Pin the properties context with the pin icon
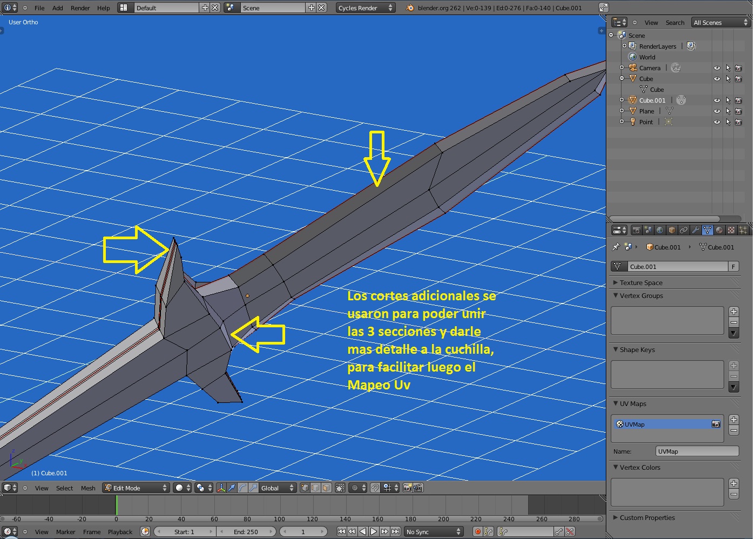Image resolution: width=756 pixels, height=539 pixels. pos(616,247)
